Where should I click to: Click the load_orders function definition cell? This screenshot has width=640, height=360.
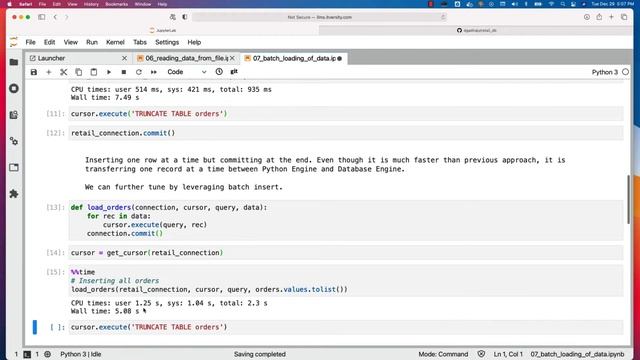(346, 220)
